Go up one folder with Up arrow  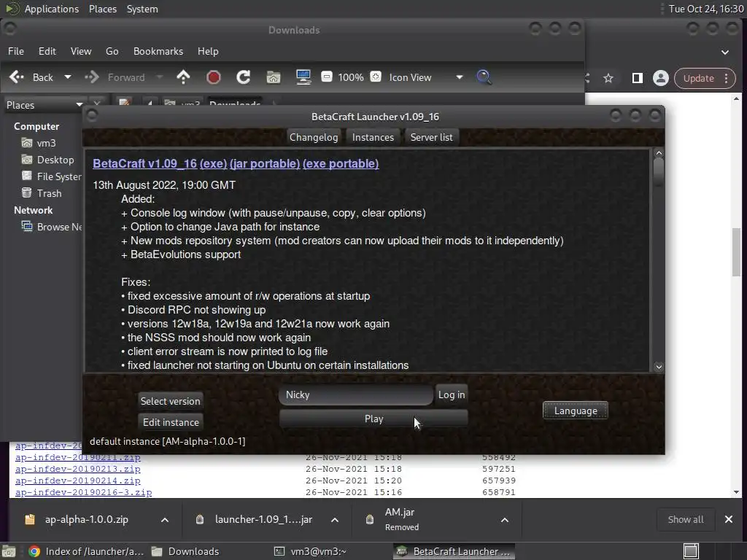click(x=183, y=77)
